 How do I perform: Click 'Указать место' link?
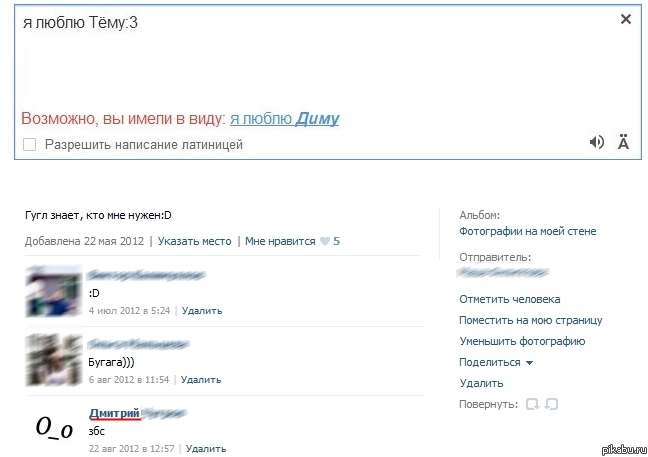(x=194, y=241)
